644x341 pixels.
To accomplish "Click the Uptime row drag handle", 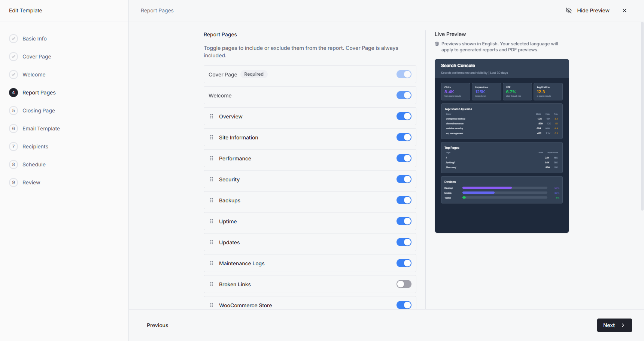I will point(212,221).
